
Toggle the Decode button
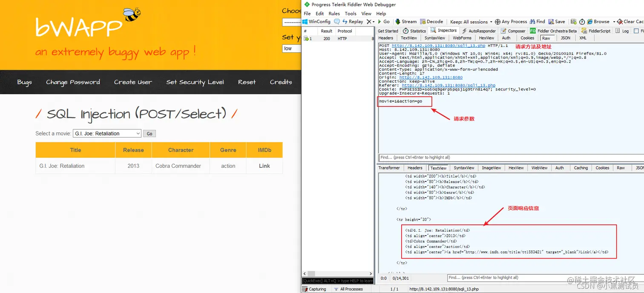431,21
